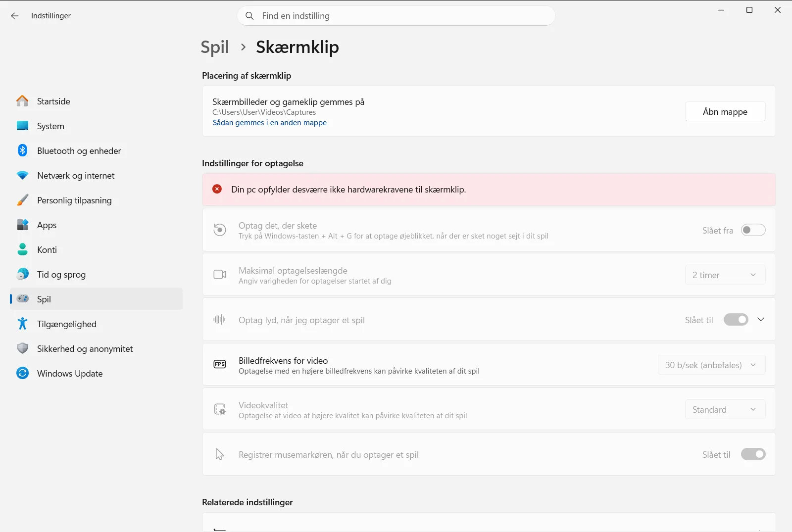Click the Windows Update sync icon
The height and width of the screenshot is (532, 792).
[22, 373]
